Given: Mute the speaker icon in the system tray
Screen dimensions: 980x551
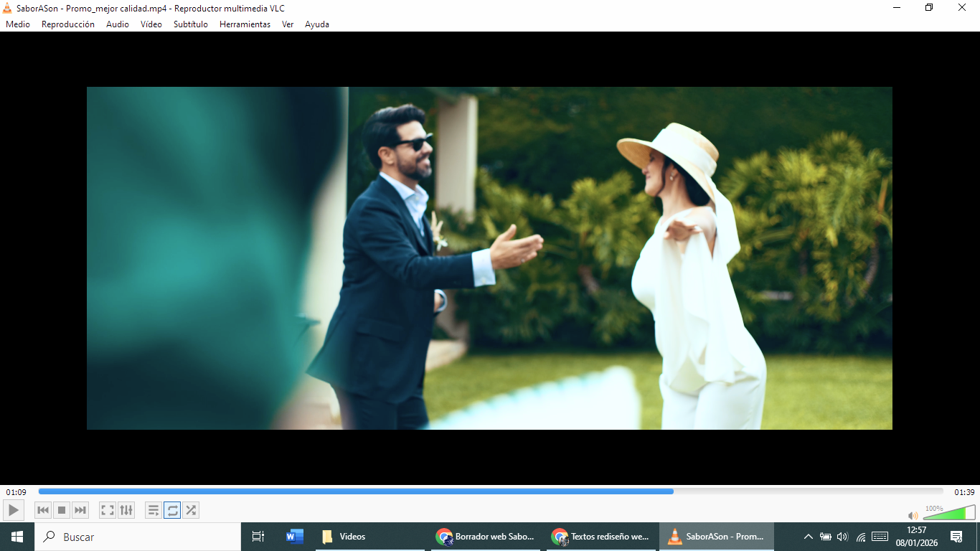Looking at the screenshot, I should tap(842, 536).
